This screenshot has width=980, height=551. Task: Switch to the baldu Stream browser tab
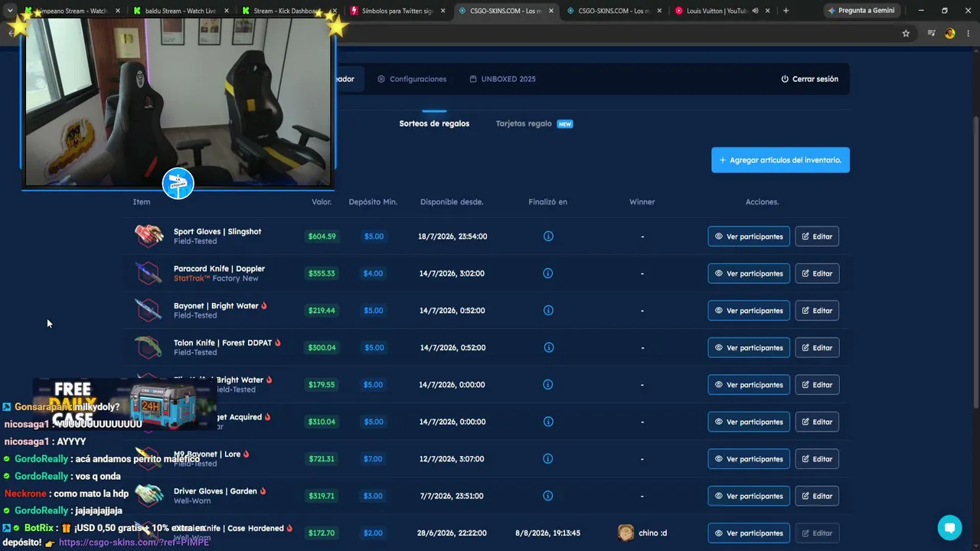pyautogui.click(x=181, y=11)
